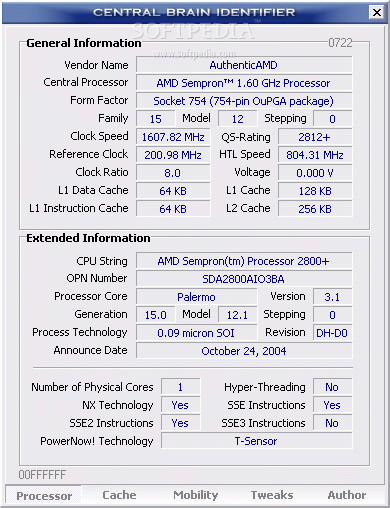Click the Voltage value 0.000 V
The image size is (390, 508).
click(315, 173)
